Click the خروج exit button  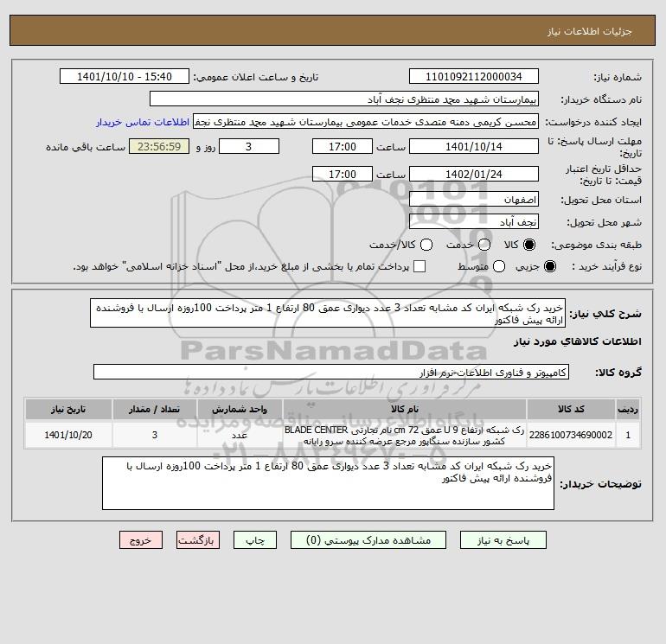[x=141, y=540]
